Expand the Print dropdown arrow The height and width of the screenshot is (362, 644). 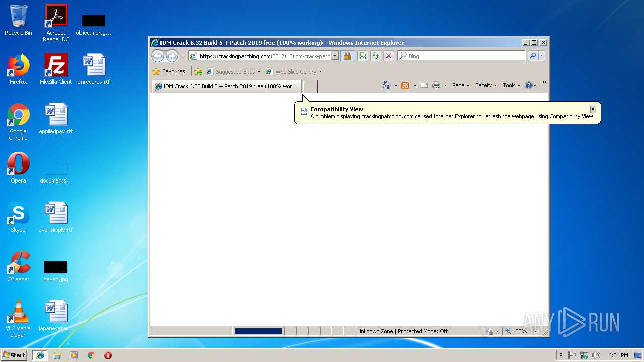coord(445,85)
